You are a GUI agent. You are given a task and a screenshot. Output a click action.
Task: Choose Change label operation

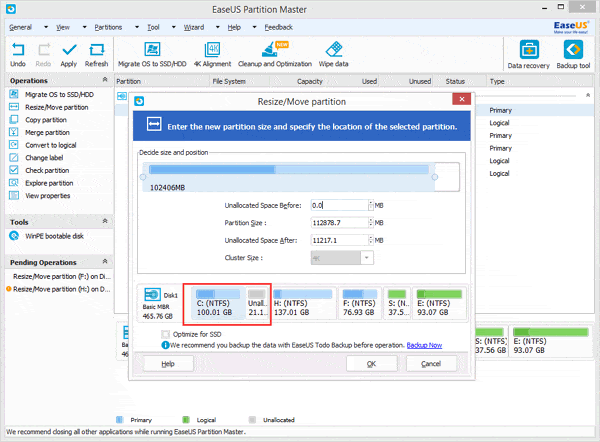(44, 158)
